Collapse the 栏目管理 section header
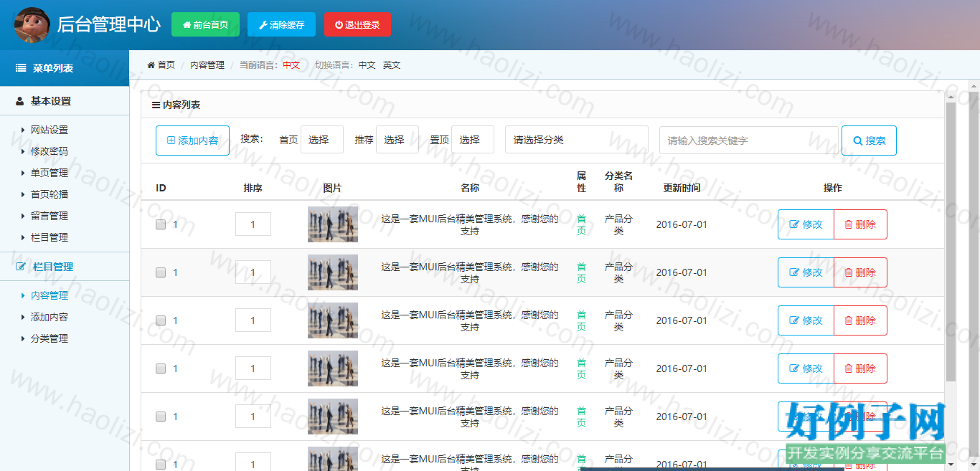Image resolution: width=980 pixels, height=471 pixels. (x=65, y=267)
